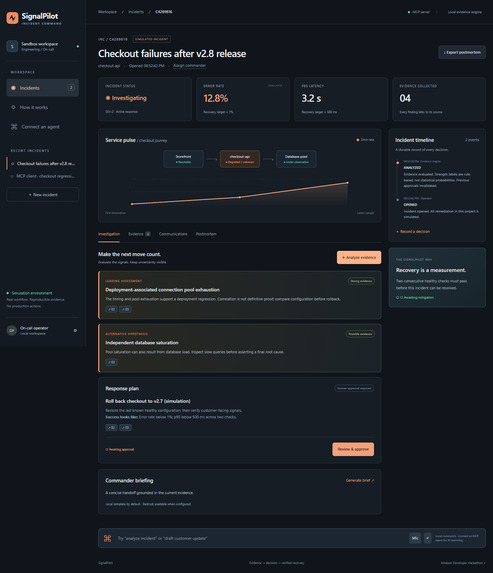Open second evidence chip in Response plan

[125, 428]
